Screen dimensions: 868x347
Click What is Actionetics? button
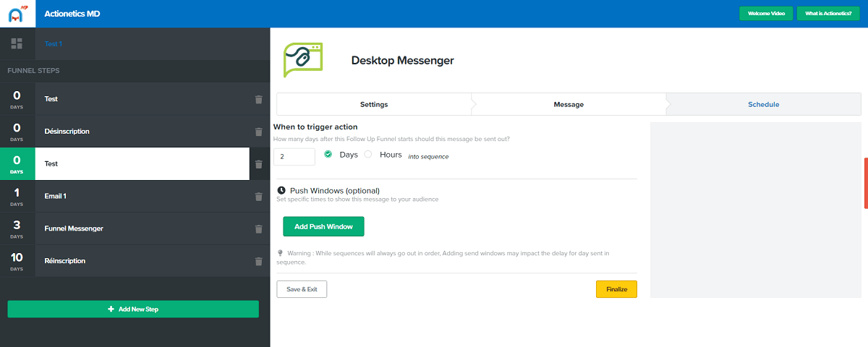coord(828,14)
